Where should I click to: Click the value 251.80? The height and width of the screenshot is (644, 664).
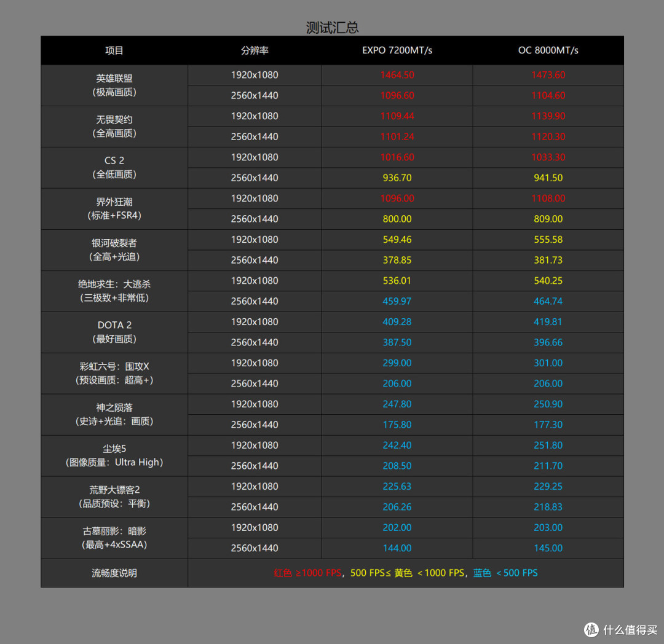click(x=548, y=445)
